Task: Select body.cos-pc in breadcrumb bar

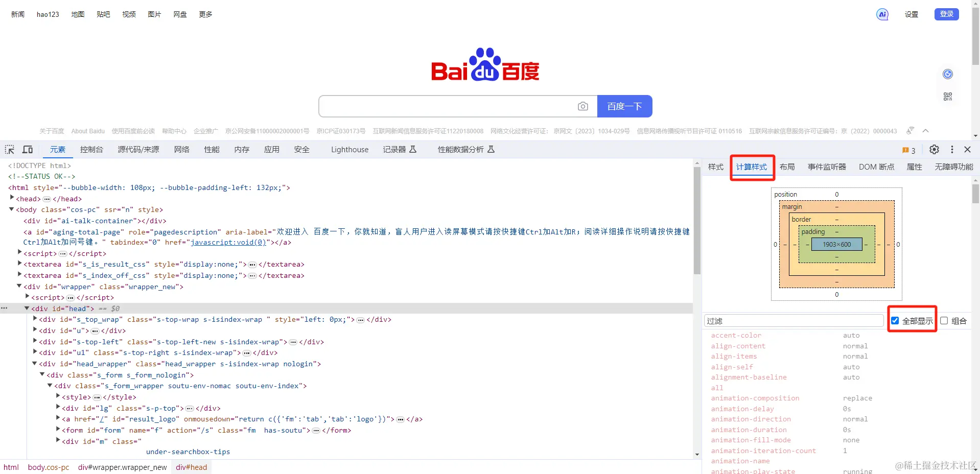Action: click(x=49, y=467)
